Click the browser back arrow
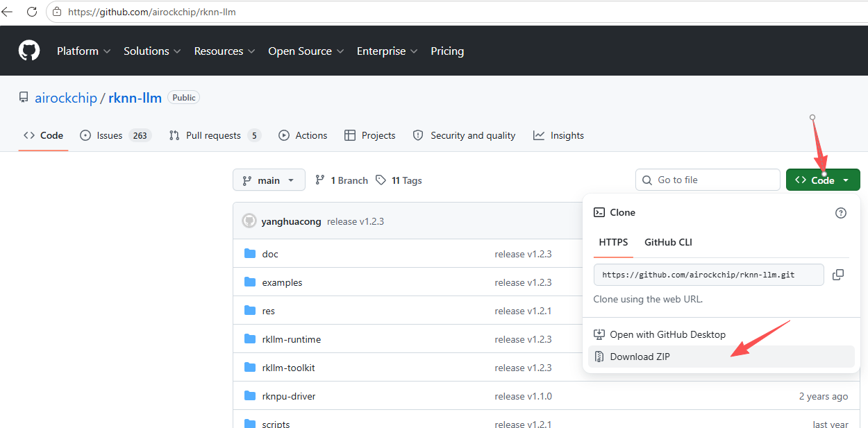868x428 pixels. click(8, 12)
